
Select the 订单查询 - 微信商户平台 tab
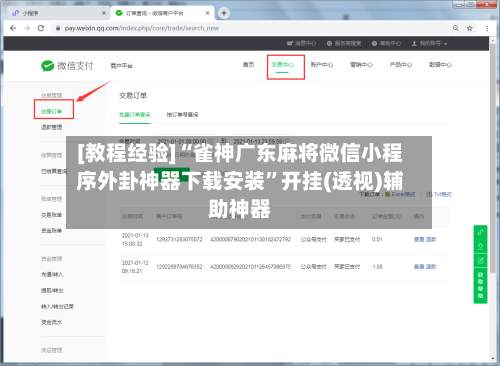(x=163, y=13)
